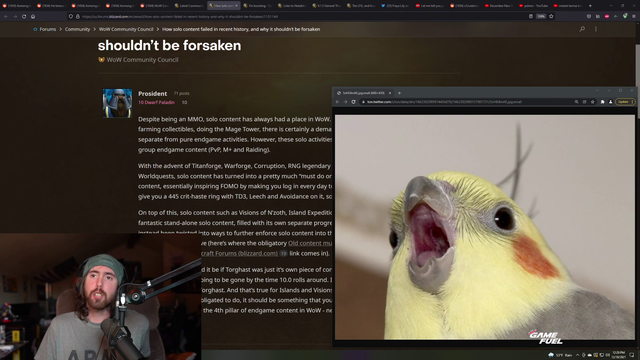Click the Chrome Update button
Image resolution: width=640 pixels, height=360 pixels.
pyautogui.click(x=625, y=102)
